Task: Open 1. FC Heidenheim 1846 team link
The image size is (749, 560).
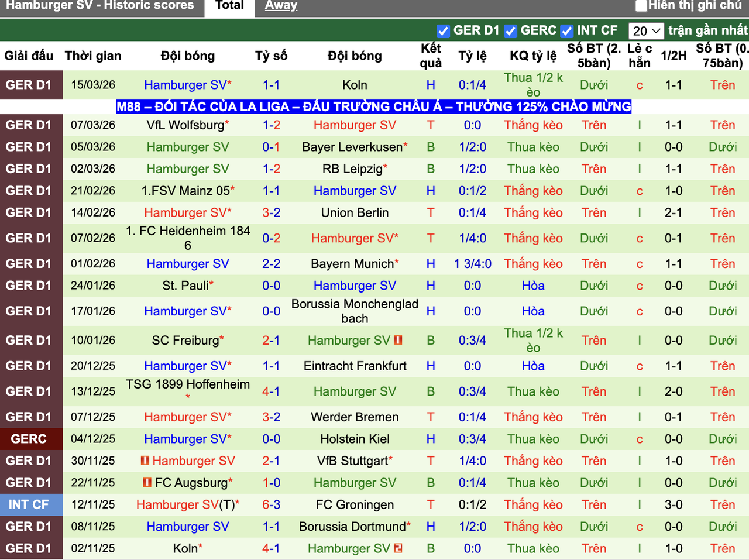Action: pos(188,238)
